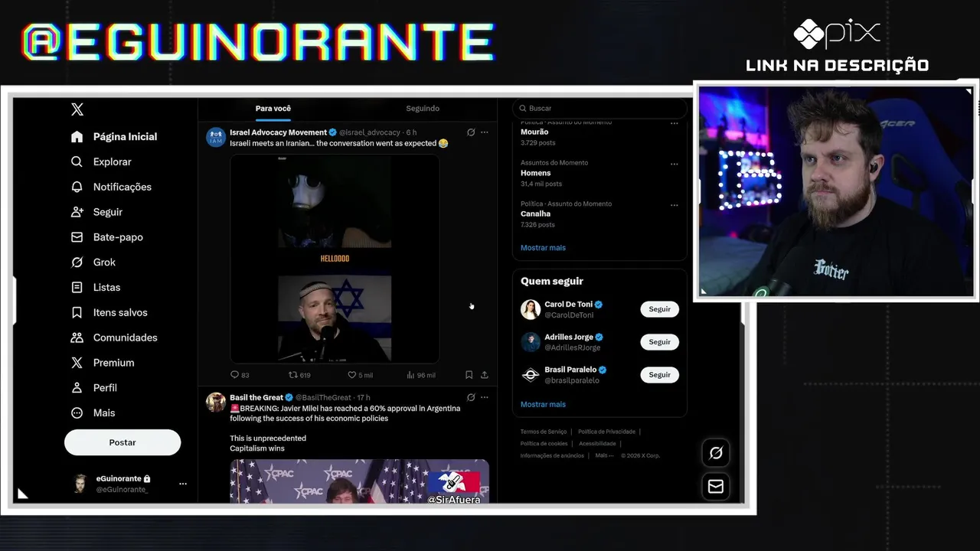Image resolution: width=980 pixels, height=551 pixels.
Task: Like the post with 5 mil likes
Action: (x=352, y=375)
